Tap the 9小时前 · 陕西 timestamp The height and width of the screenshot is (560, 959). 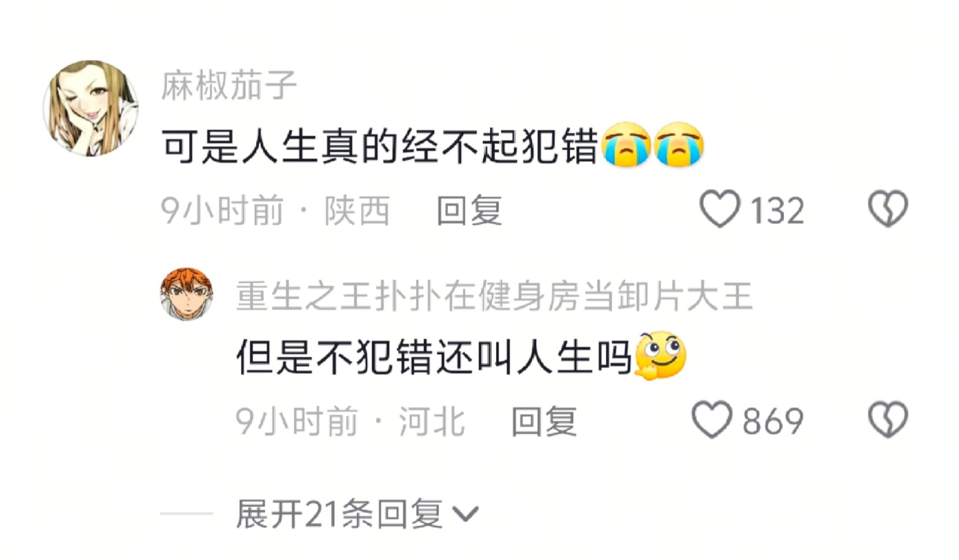pyautogui.click(x=275, y=211)
